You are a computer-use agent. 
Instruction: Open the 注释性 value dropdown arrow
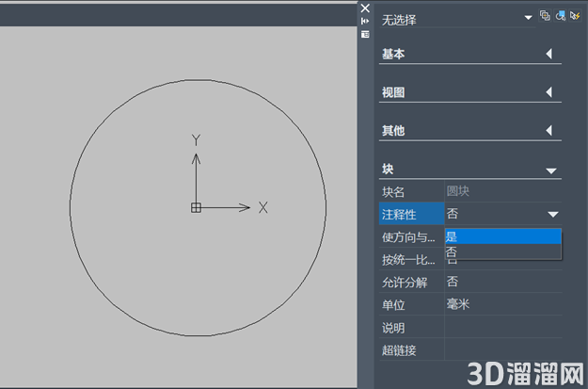coord(553,215)
